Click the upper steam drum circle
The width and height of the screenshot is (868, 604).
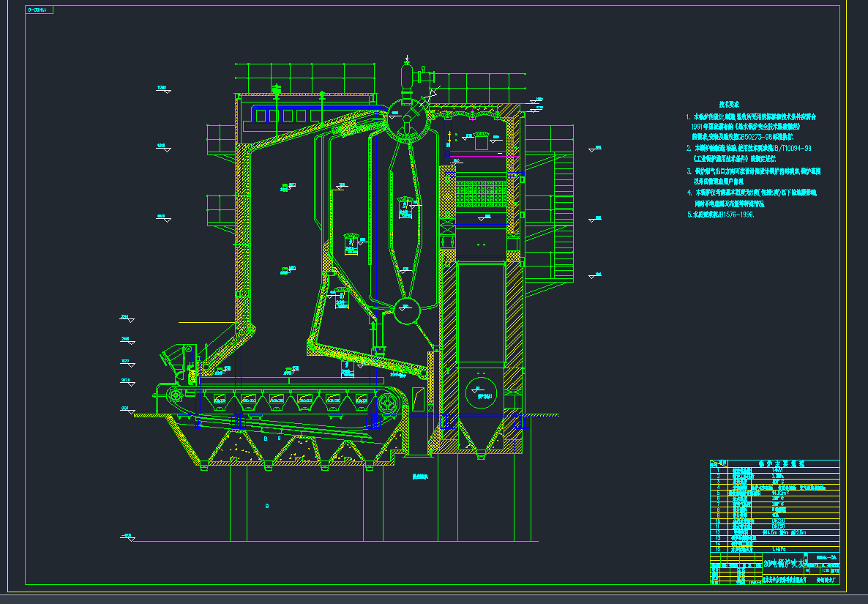tap(407, 118)
